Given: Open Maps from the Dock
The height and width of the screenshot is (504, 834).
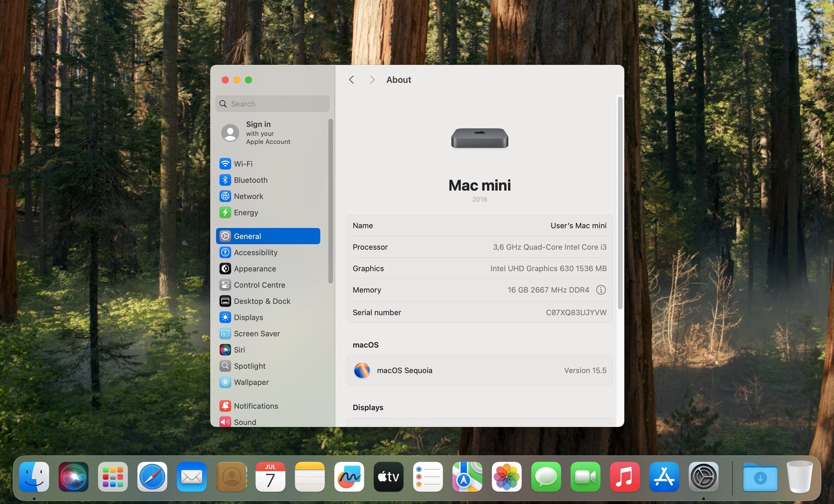Looking at the screenshot, I should click(467, 477).
